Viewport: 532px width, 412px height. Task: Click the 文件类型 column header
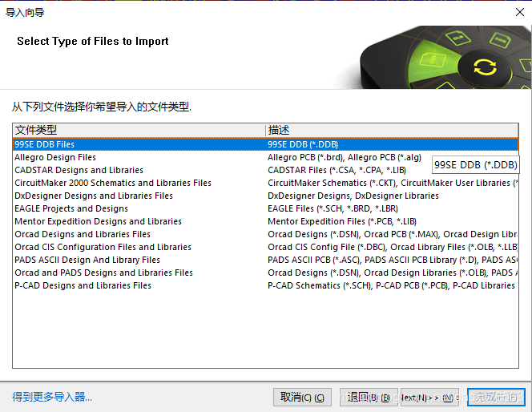[138, 130]
